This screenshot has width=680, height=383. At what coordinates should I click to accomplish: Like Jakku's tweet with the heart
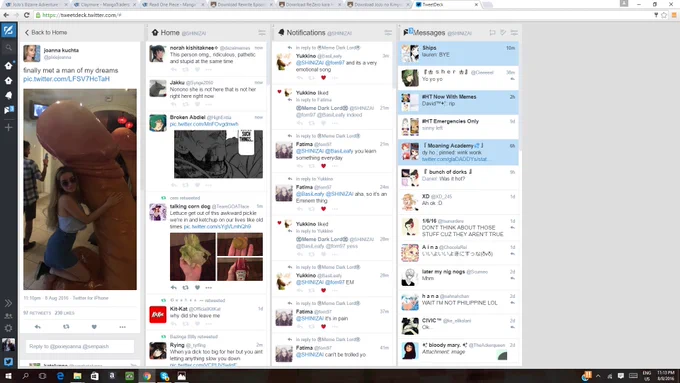197,104
